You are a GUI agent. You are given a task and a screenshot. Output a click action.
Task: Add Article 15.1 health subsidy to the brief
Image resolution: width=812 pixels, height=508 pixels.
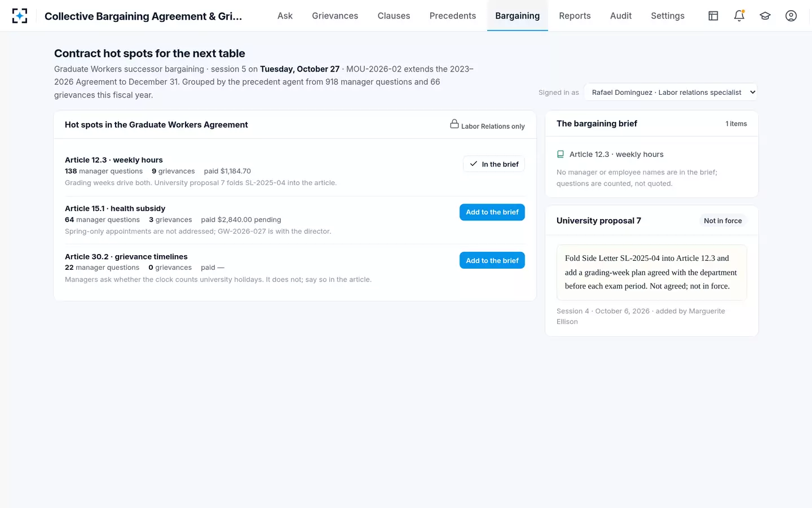[492, 212]
